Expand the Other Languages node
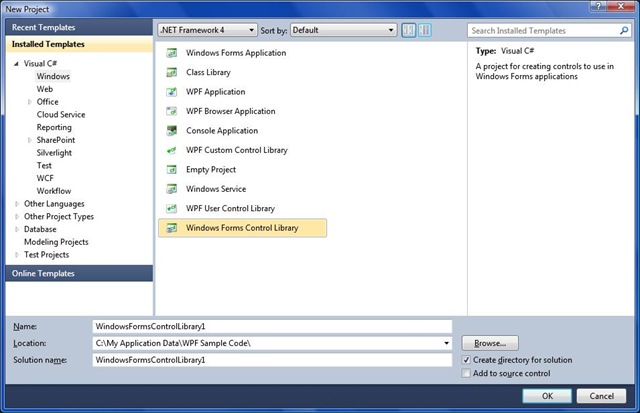640x413 pixels. [x=17, y=204]
